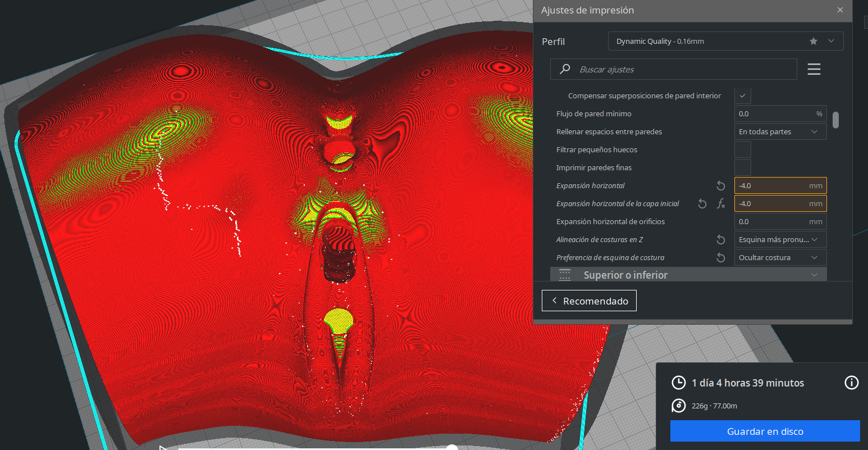The width and height of the screenshot is (868, 450).
Task: Click the fx formula icon for capa inicial
Action: 721,204
